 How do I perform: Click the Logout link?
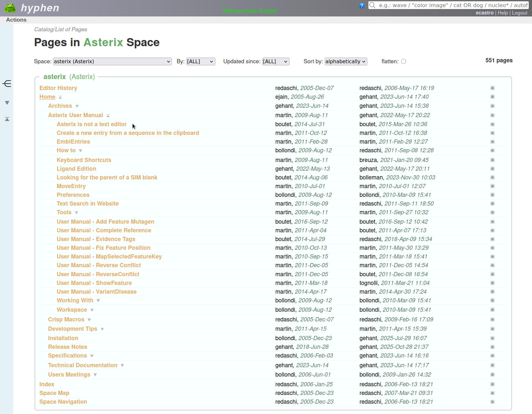coord(519,13)
